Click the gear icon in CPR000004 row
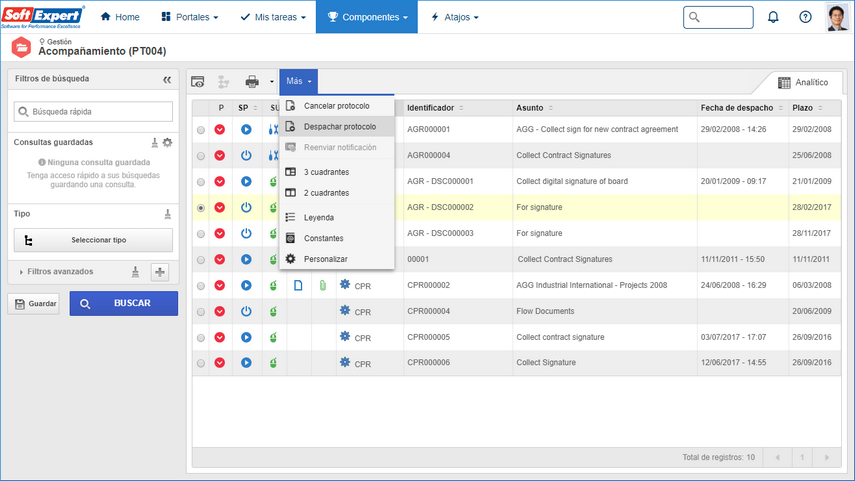855x481 pixels. (345, 310)
